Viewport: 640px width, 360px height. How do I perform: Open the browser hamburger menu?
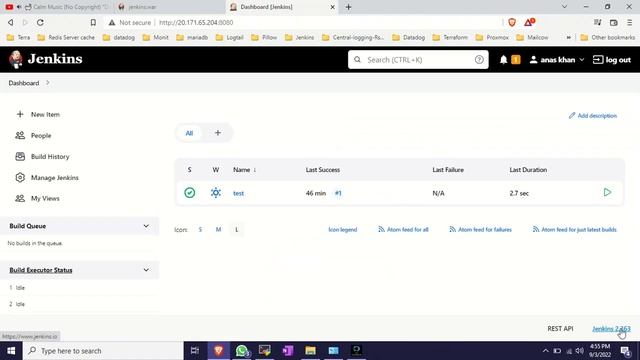point(630,22)
